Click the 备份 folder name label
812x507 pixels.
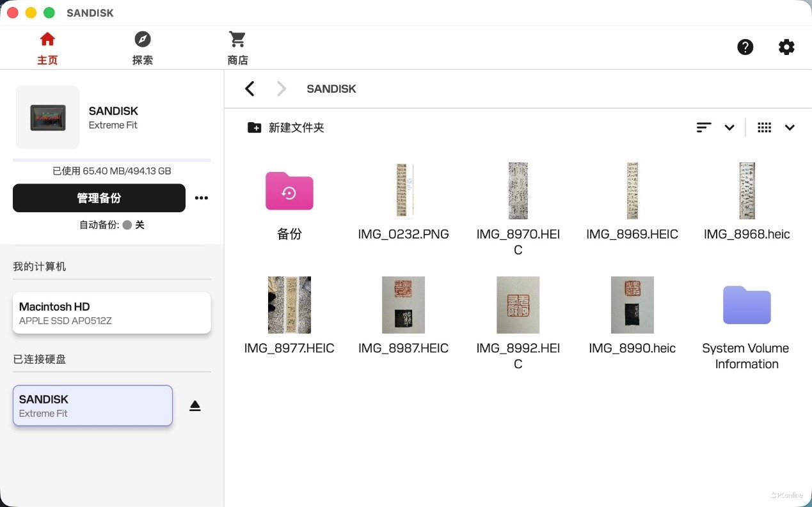(289, 234)
